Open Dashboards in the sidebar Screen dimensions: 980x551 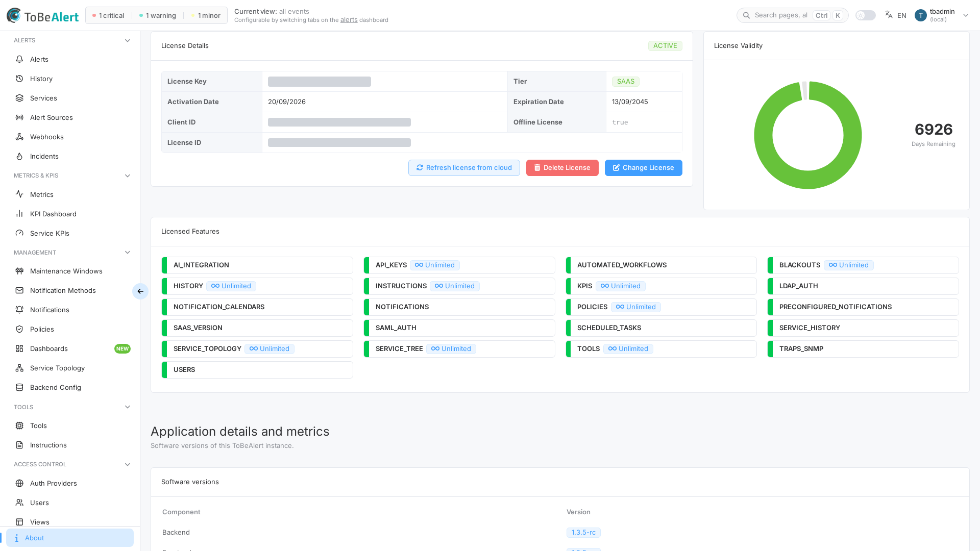click(70, 348)
